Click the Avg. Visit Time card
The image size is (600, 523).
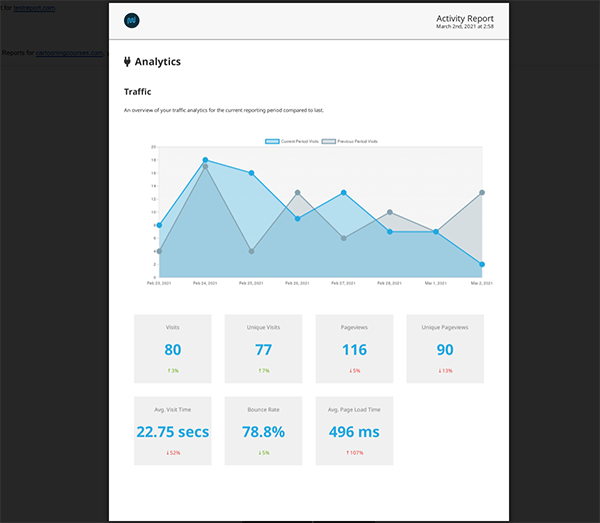(x=173, y=431)
